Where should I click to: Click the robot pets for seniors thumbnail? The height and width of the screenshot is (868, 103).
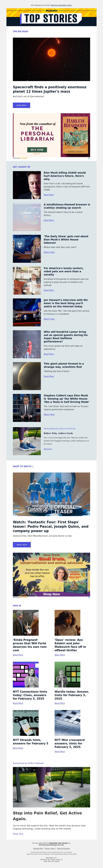[27, 281]
